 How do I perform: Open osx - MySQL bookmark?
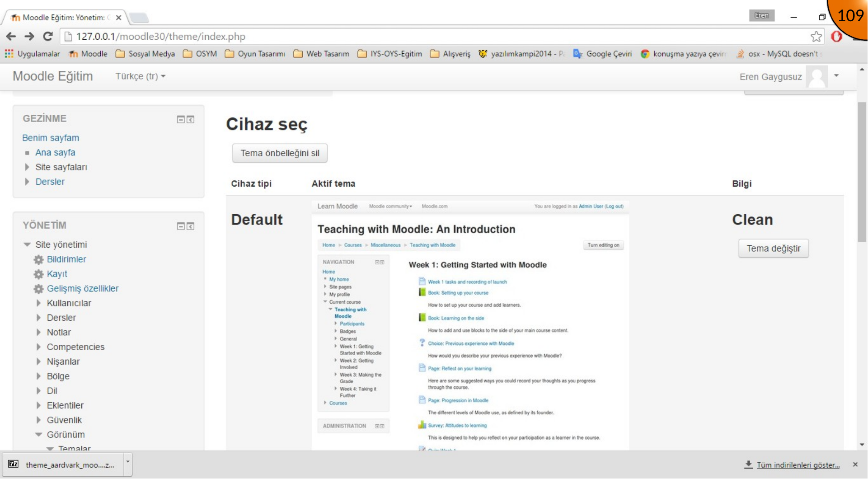click(x=779, y=54)
